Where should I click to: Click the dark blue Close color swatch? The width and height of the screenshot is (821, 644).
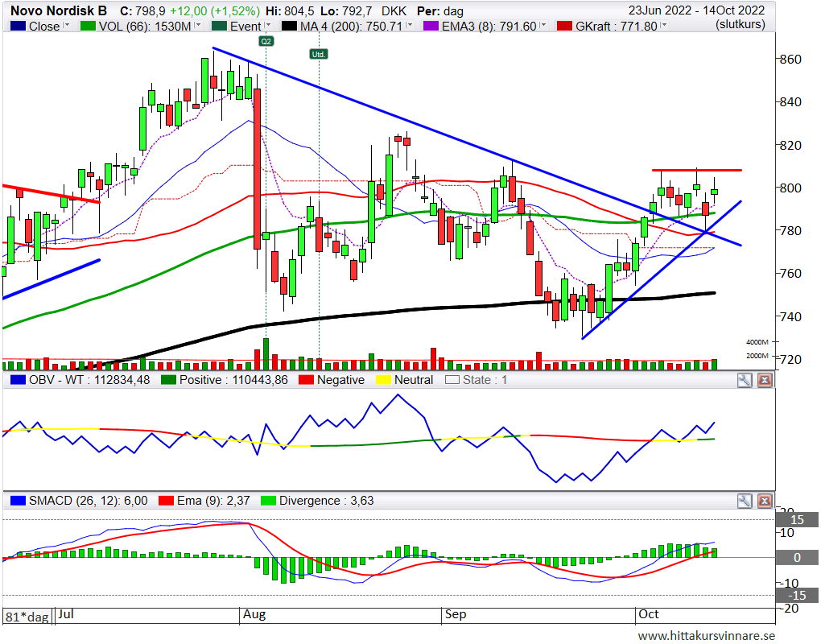[18, 26]
